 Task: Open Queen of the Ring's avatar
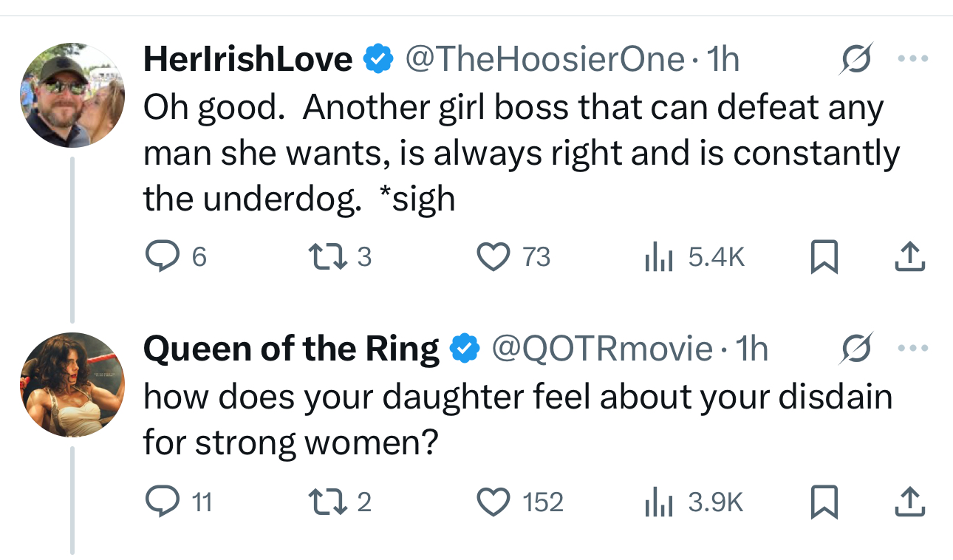click(72, 385)
